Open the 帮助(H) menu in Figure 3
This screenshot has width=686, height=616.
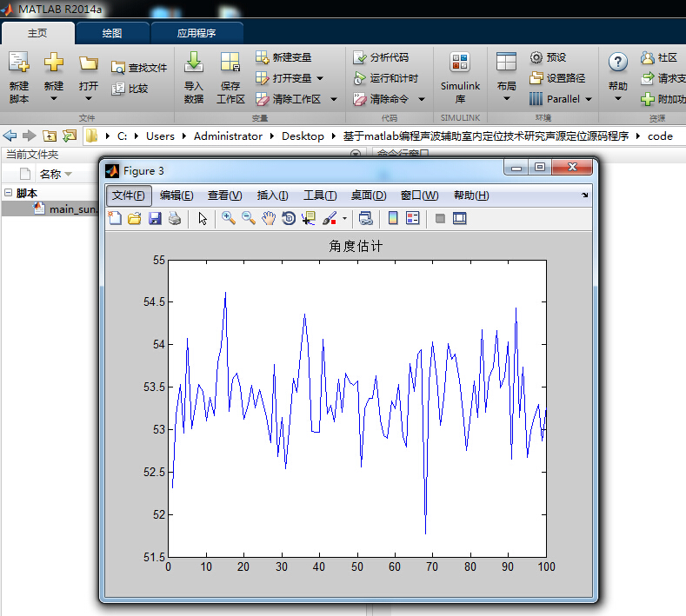coord(471,195)
